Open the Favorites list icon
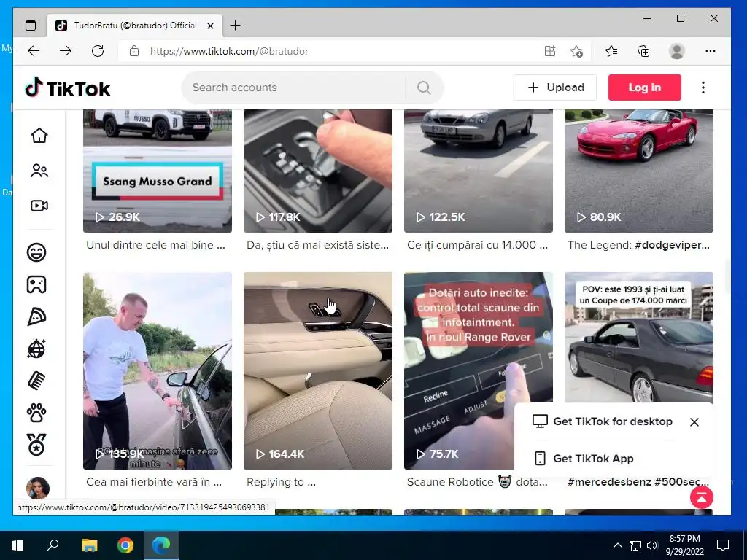 (611, 51)
